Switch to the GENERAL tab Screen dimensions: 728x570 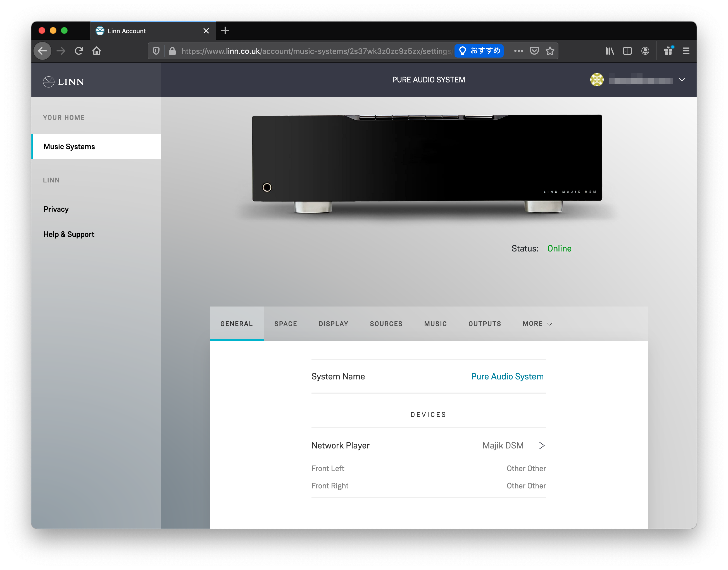pos(237,323)
